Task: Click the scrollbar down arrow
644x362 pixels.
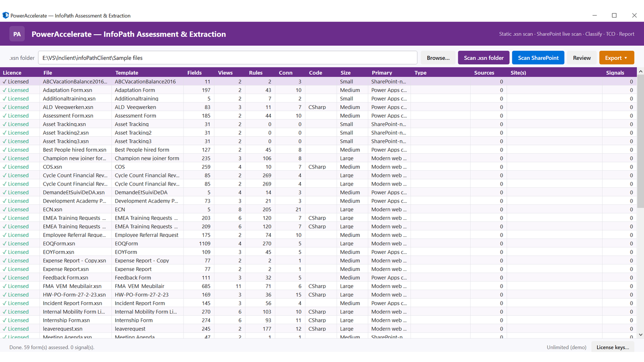Action: click(640, 335)
